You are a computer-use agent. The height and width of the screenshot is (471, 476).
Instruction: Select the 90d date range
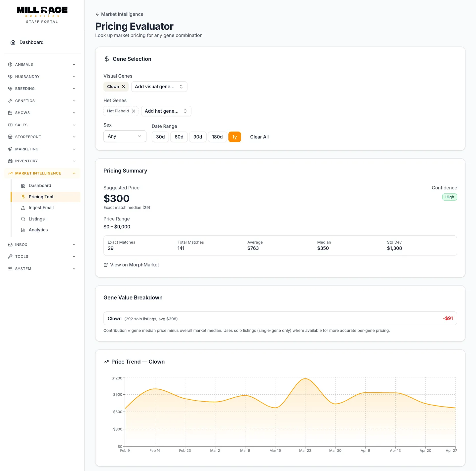point(198,137)
